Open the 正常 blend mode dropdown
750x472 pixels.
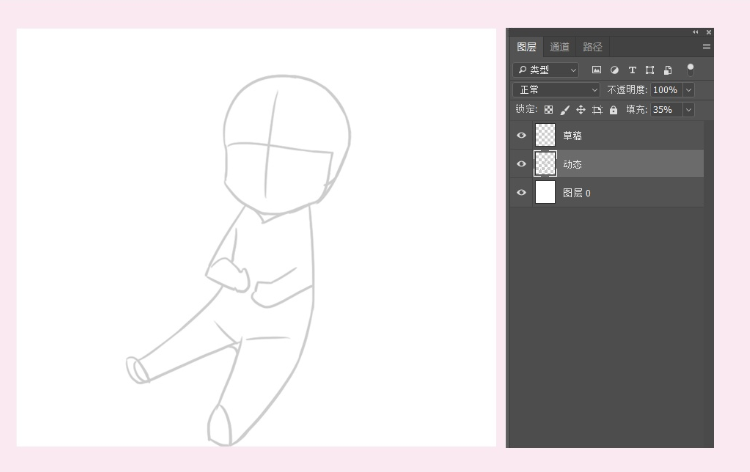[x=556, y=90]
